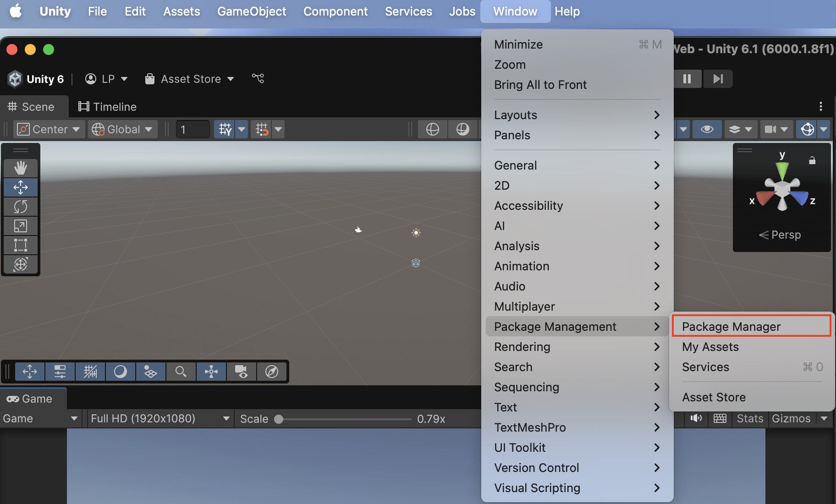Viewport: 836px width, 504px height.
Task: Select the Rotate tool
Action: tap(21, 207)
